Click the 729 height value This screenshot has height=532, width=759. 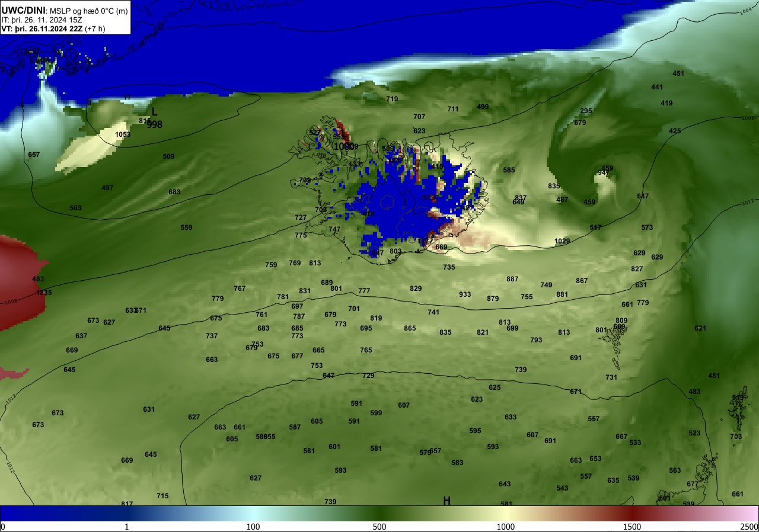click(368, 376)
